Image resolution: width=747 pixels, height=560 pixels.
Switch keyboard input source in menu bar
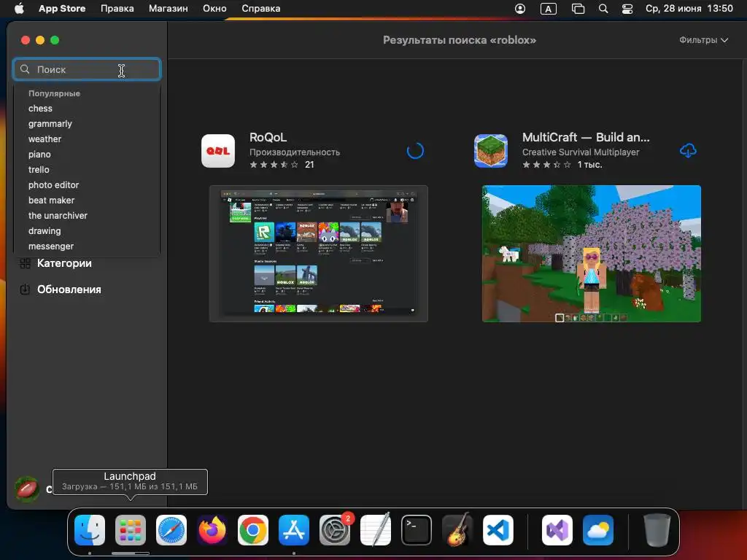coord(549,9)
